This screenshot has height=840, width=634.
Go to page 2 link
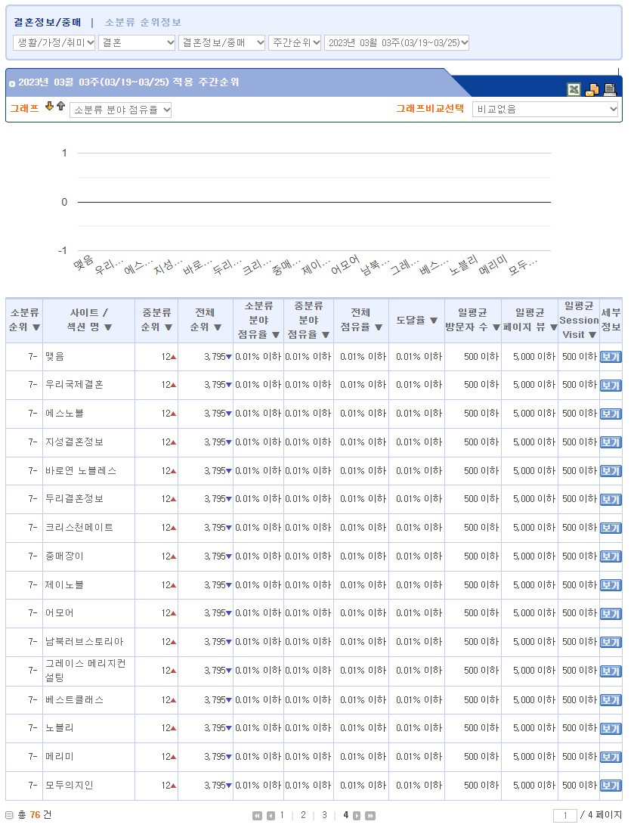tap(303, 815)
